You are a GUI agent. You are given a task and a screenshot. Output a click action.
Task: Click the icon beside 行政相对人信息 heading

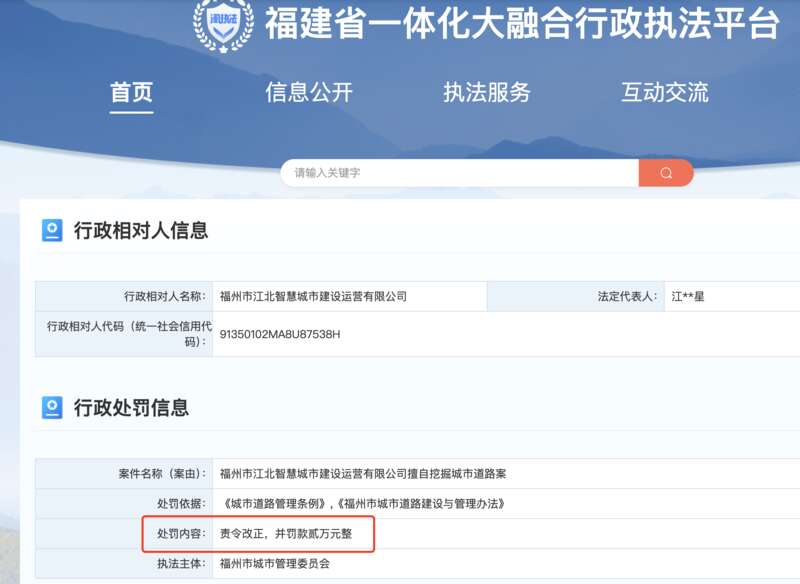click(x=52, y=231)
